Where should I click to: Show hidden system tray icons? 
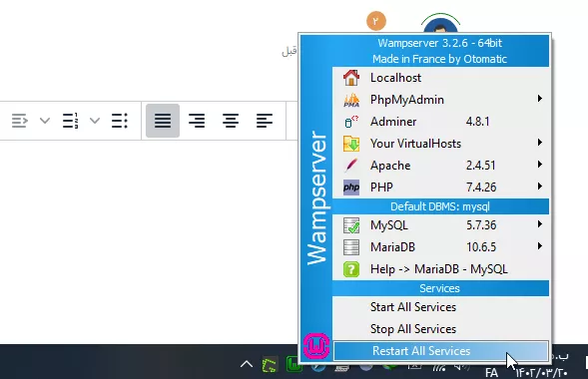tap(247, 364)
